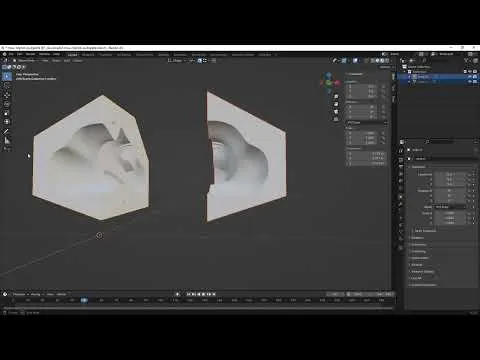Toggle eye visibility of second outliner object
This screenshot has width=480, height=360.
[470, 82]
